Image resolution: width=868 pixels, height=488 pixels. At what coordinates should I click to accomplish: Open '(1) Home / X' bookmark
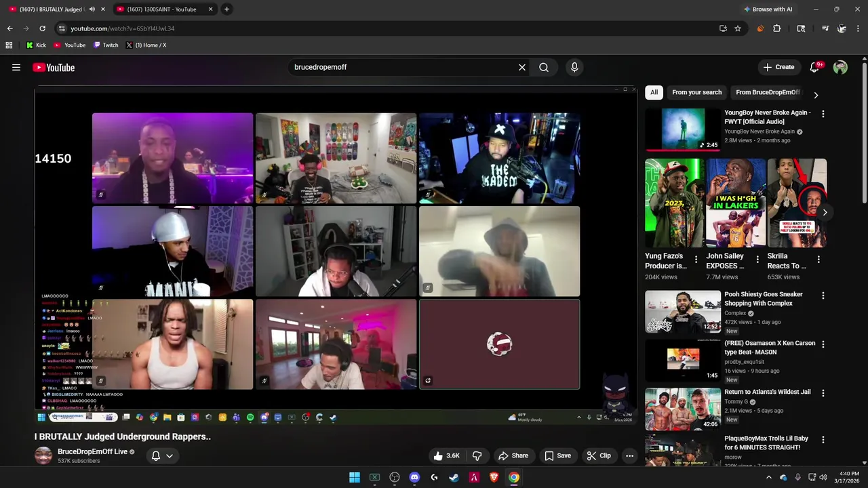click(x=146, y=45)
